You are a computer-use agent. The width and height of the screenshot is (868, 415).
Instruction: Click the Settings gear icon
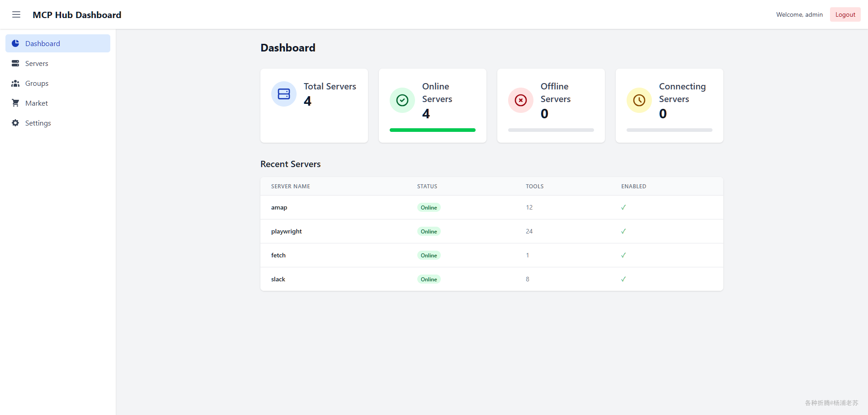click(15, 123)
